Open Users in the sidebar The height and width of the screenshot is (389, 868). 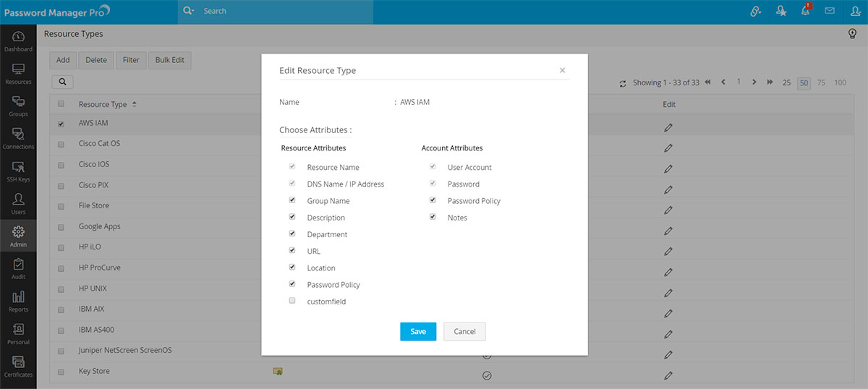[x=18, y=204]
